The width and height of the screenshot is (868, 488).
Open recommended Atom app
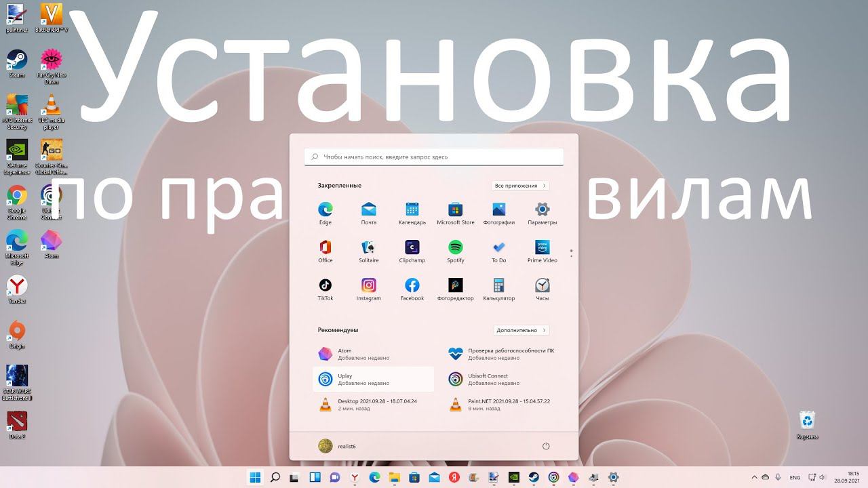373,354
